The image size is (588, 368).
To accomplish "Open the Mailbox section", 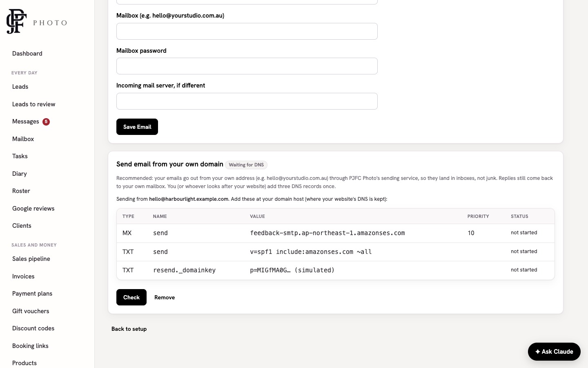I will [x=23, y=139].
